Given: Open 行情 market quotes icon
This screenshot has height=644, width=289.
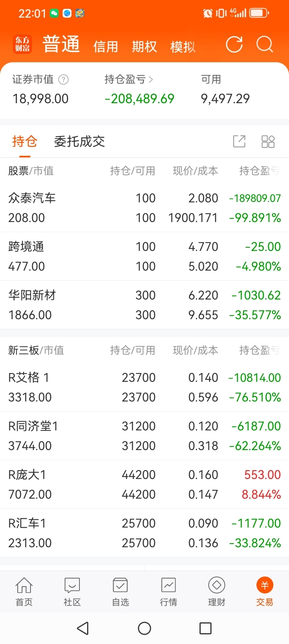Looking at the screenshot, I should (x=169, y=591).
